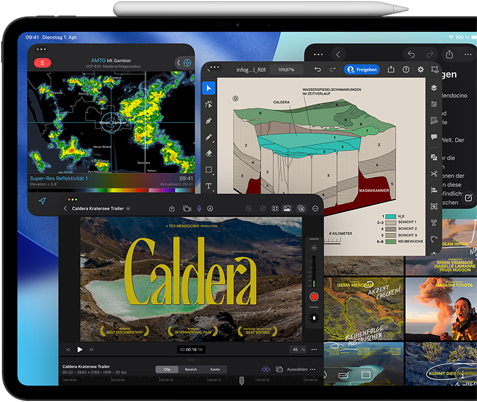The image size is (477, 402).
Task: Open the scissors cut-path panel icon
Action: pyautogui.click(x=434, y=174)
